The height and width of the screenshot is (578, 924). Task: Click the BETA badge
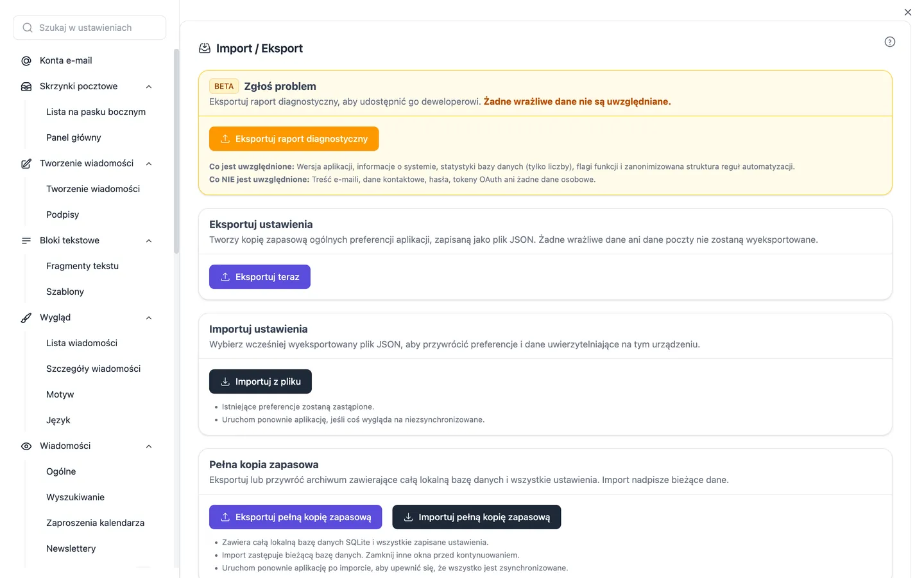point(224,86)
